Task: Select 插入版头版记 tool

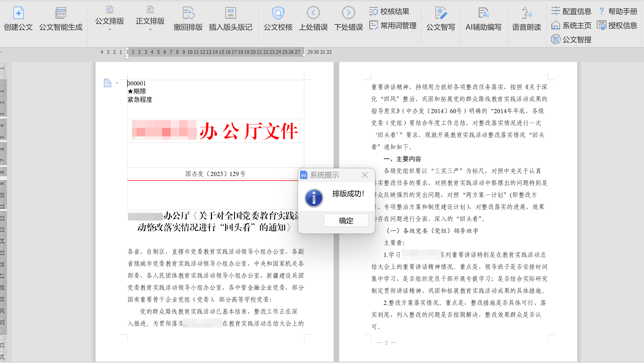Action: click(x=230, y=13)
